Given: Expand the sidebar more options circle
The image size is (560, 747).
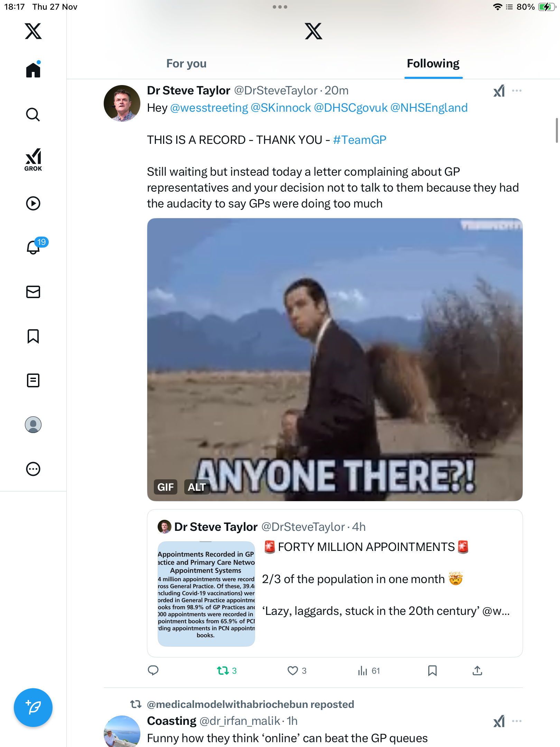Looking at the screenshot, I should (33, 469).
